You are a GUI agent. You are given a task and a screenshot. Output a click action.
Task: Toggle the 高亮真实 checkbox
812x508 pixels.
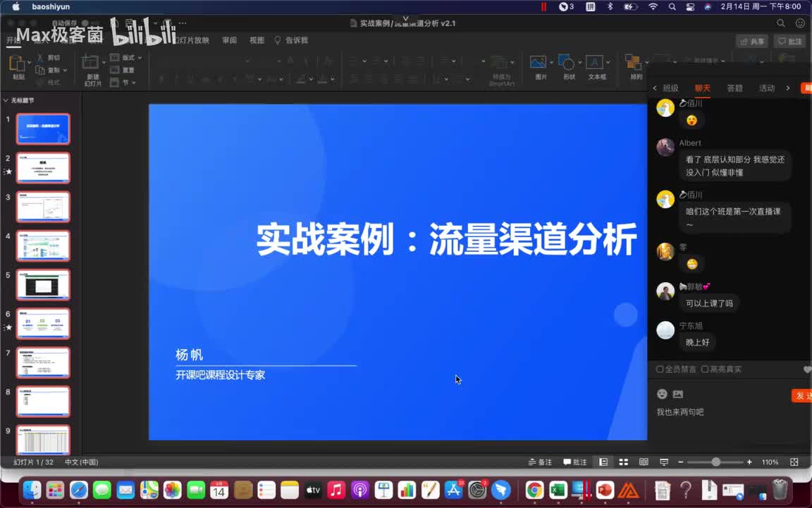[705, 369]
